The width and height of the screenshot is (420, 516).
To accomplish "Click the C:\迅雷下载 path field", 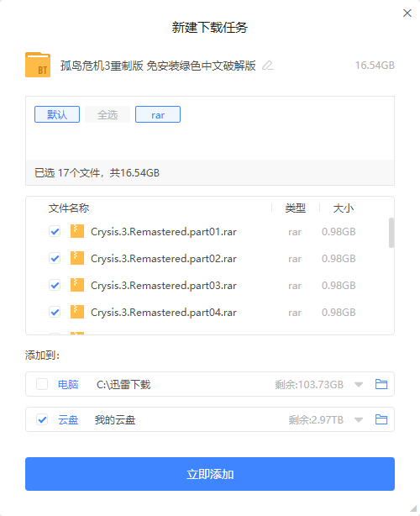I will point(123,384).
